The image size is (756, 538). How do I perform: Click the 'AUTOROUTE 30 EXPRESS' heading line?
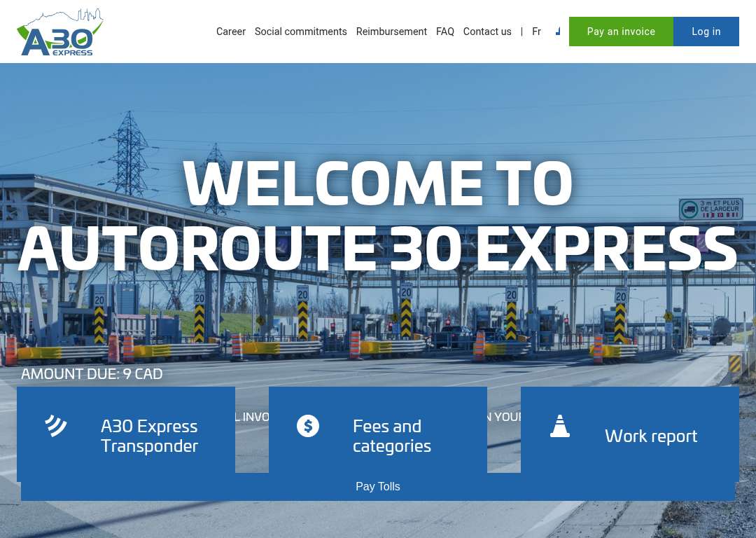pos(378,248)
